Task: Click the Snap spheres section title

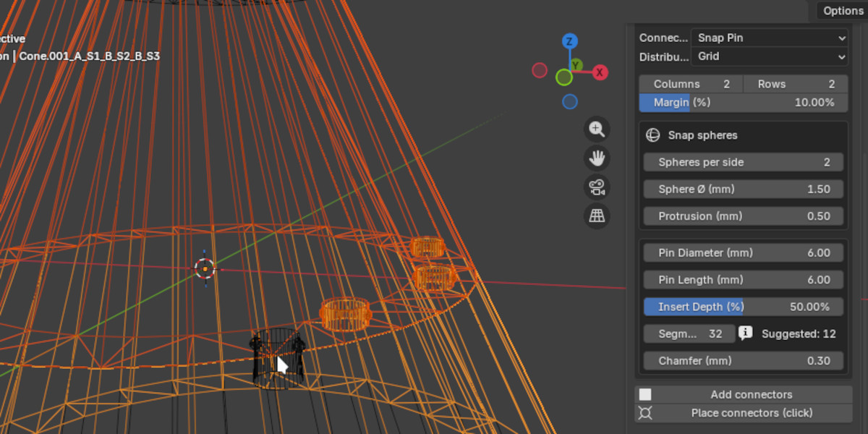Action: coord(703,135)
